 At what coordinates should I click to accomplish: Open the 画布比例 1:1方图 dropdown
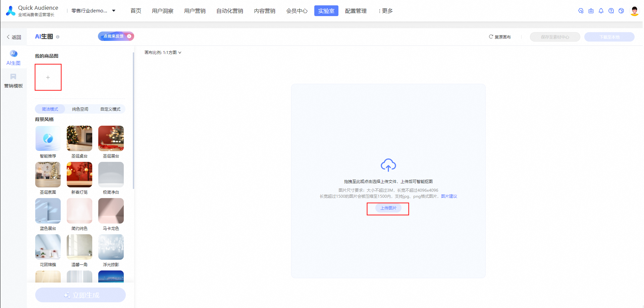pyautogui.click(x=163, y=53)
